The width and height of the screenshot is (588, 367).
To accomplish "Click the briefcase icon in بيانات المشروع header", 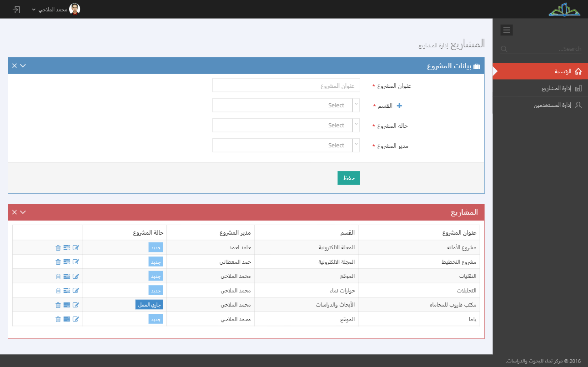I will coord(477,66).
